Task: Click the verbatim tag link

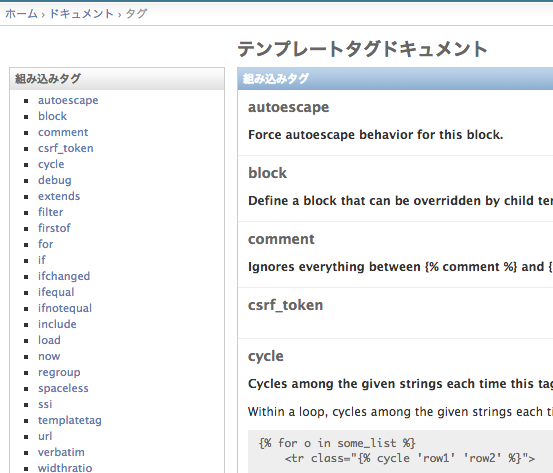Action: point(61,452)
